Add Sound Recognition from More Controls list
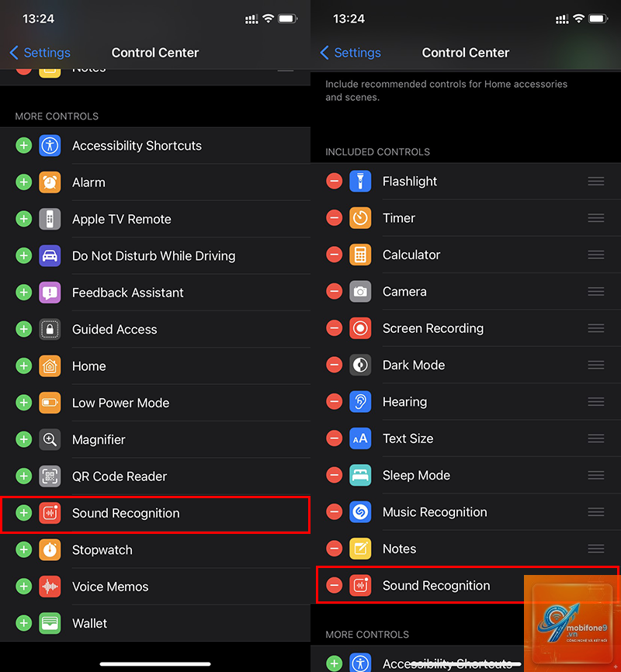The width and height of the screenshot is (621, 672). point(24,513)
